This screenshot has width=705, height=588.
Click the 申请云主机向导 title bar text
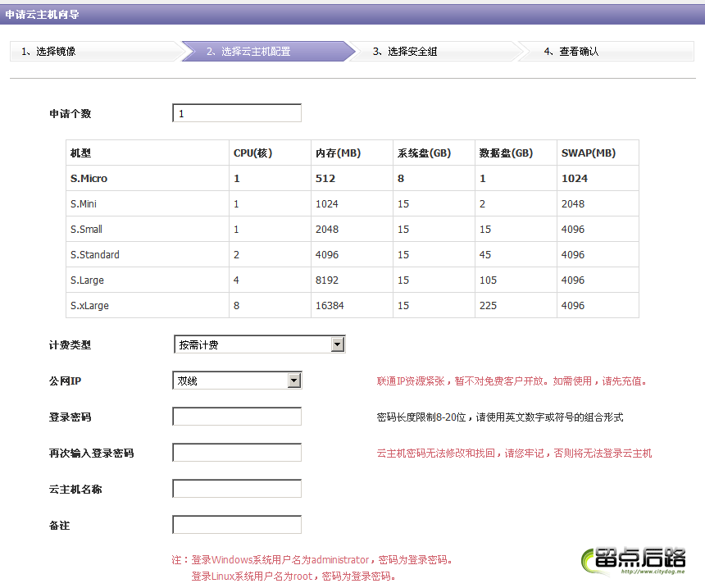click(43, 15)
